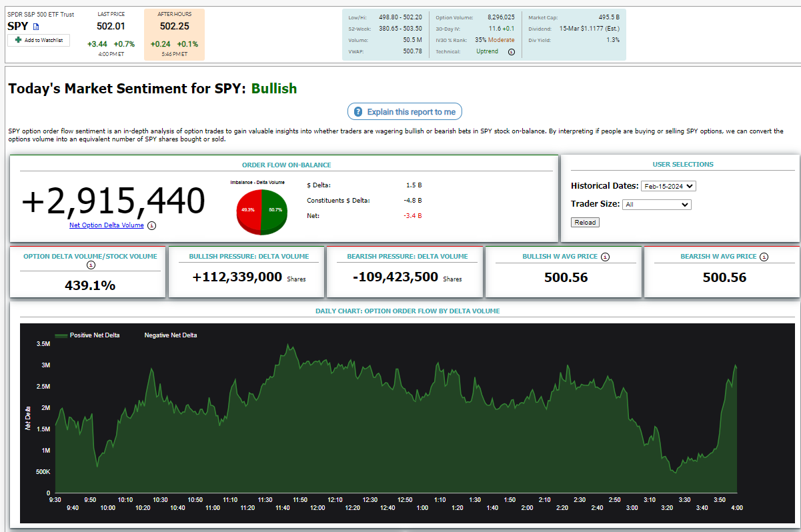This screenshot has height=532, width=801.
Task: Click last price 502.01
Action: [x=111, y=26]
